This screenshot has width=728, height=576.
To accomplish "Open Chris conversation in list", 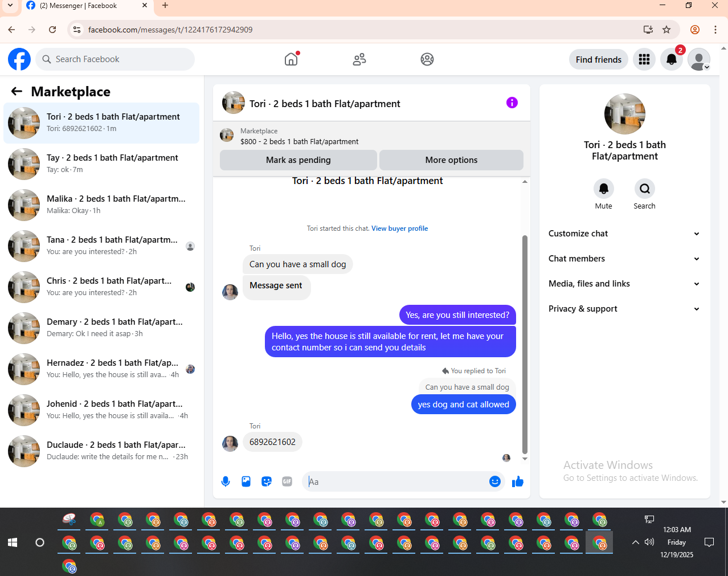I will (x=101, y=287).
